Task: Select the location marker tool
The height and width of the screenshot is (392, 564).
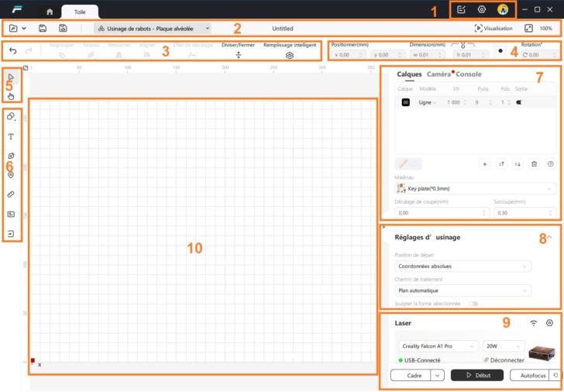Action: pyautogui.click(x=11, y=175)
